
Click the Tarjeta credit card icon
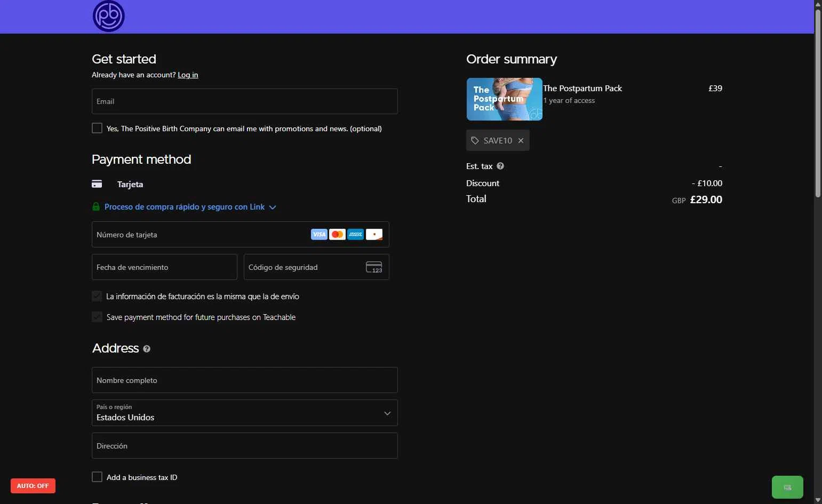pyautogui.click(x=97, y=184)
